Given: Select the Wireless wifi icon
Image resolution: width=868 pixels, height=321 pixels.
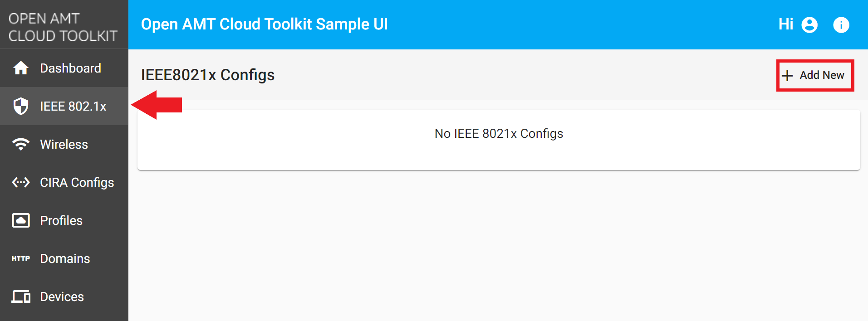Looking at the screenshot, I should coord(20,144).
